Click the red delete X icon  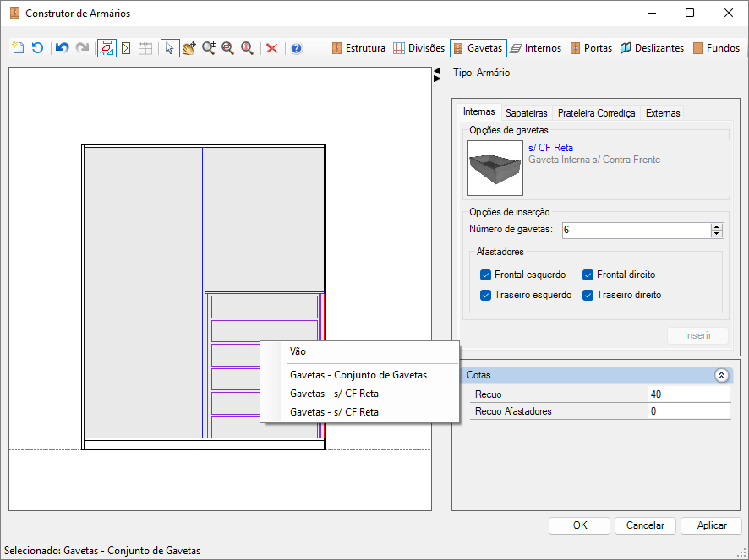point(272,48)
